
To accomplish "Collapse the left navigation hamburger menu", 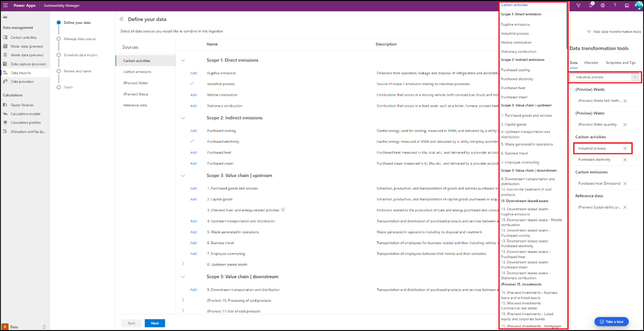I will (5, 17).
